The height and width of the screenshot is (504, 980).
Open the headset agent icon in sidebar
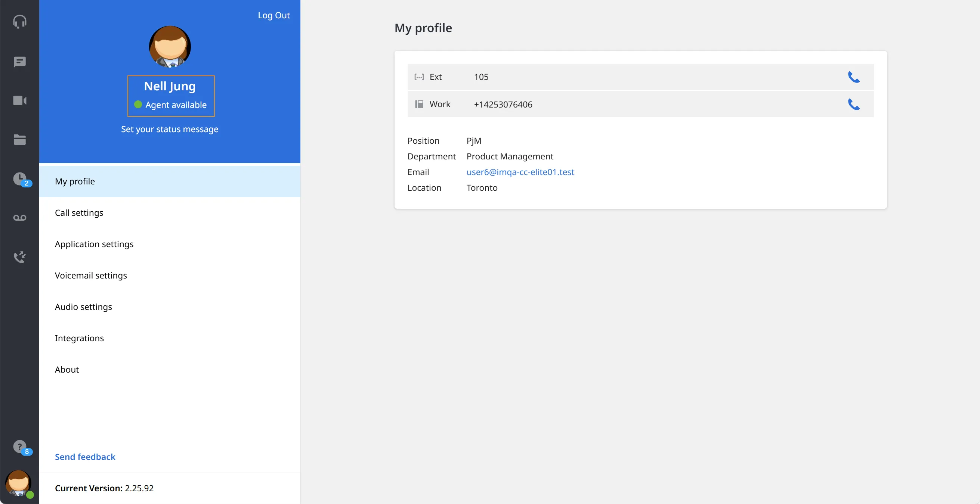pyautogui.click(x=20, y=22)
